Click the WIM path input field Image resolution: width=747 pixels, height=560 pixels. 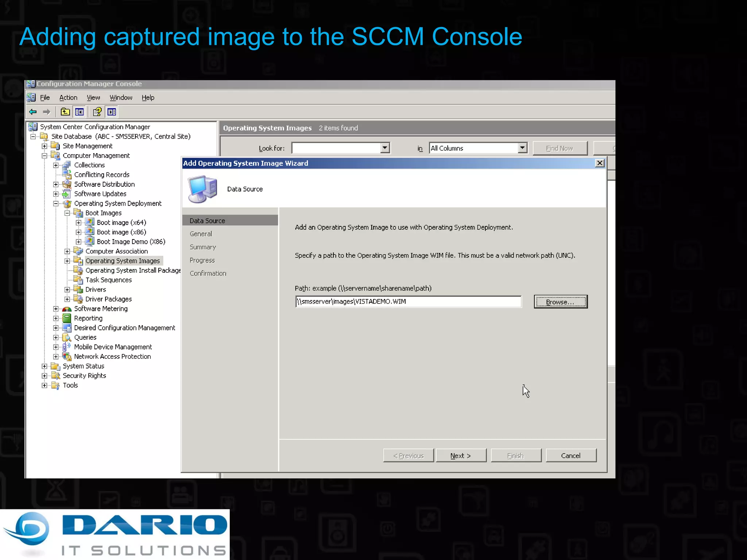(408, 302)
